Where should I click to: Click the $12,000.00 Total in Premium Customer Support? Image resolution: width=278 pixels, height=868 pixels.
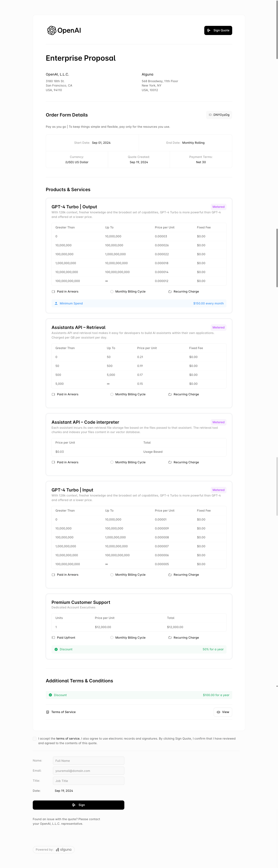pos(175,627)
